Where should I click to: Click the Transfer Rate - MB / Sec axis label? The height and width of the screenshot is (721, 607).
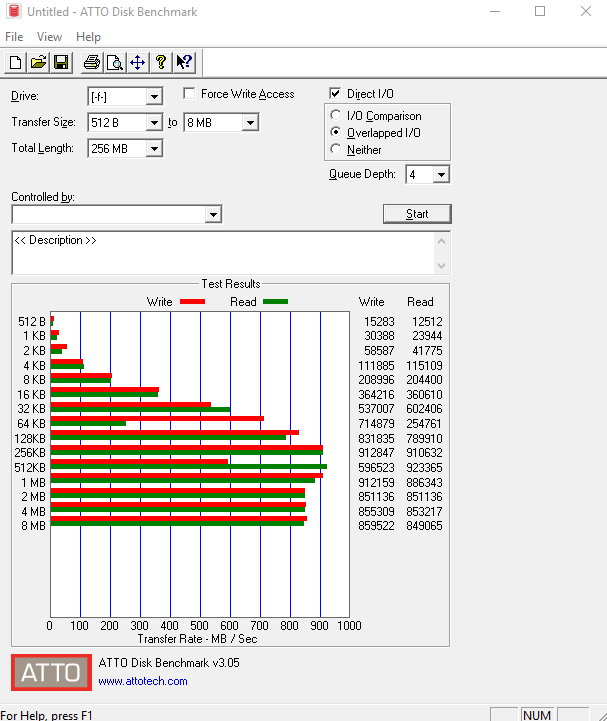pyautogui.click(x=197, y=639)
